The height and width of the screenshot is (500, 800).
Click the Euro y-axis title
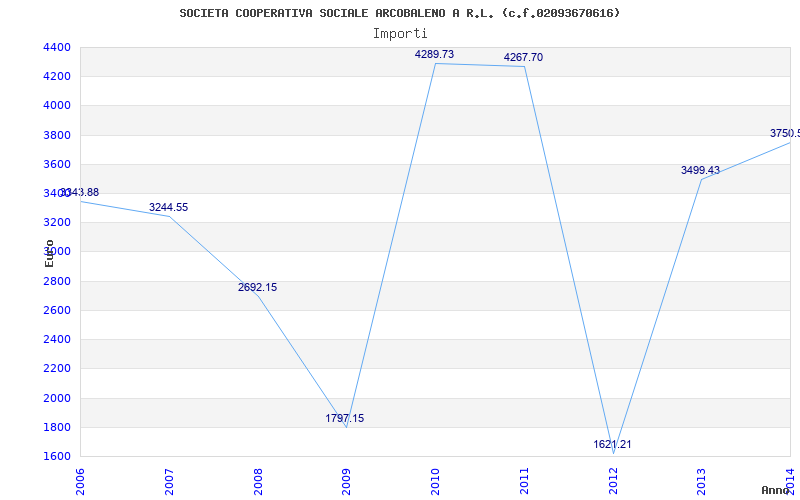click(x=49, y=253)
